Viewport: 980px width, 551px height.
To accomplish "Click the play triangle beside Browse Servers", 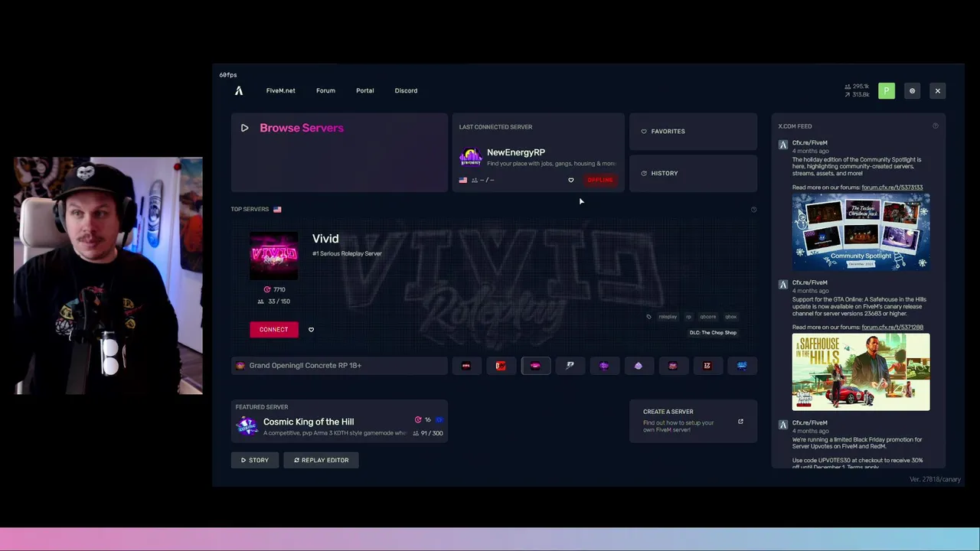I will (x=244, y=128).
